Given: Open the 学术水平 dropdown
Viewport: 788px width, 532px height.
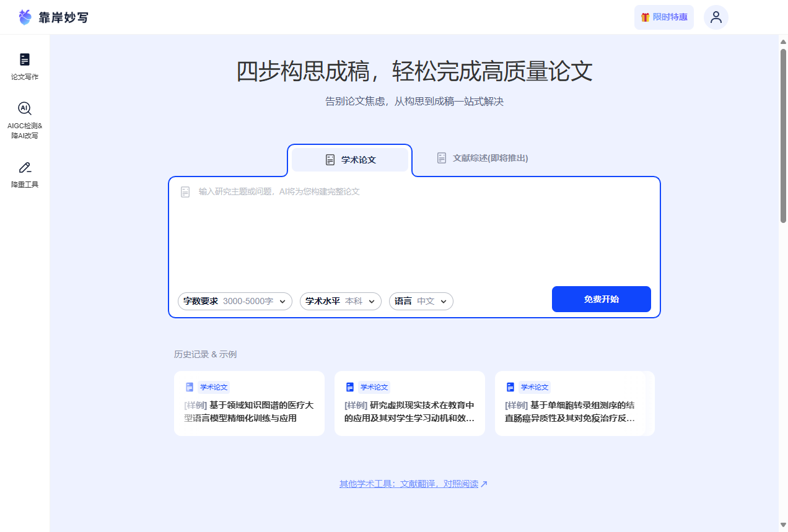Looking at the screenshot, I should coord(340,301).
